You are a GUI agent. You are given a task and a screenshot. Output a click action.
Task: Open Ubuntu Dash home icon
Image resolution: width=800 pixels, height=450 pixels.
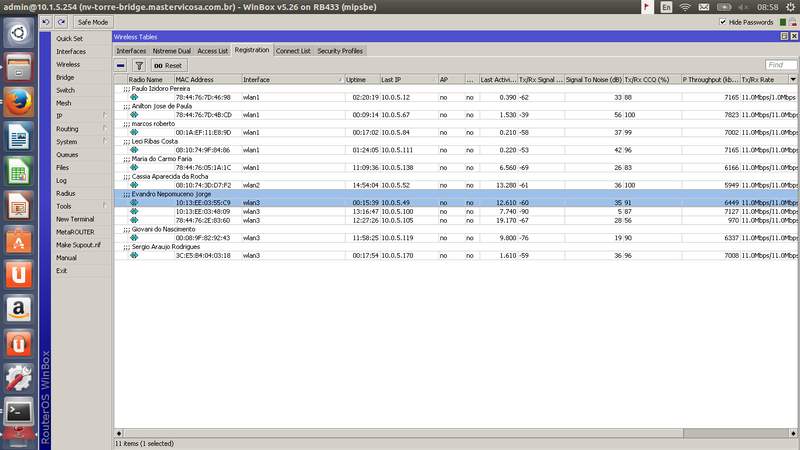point(18,33)
